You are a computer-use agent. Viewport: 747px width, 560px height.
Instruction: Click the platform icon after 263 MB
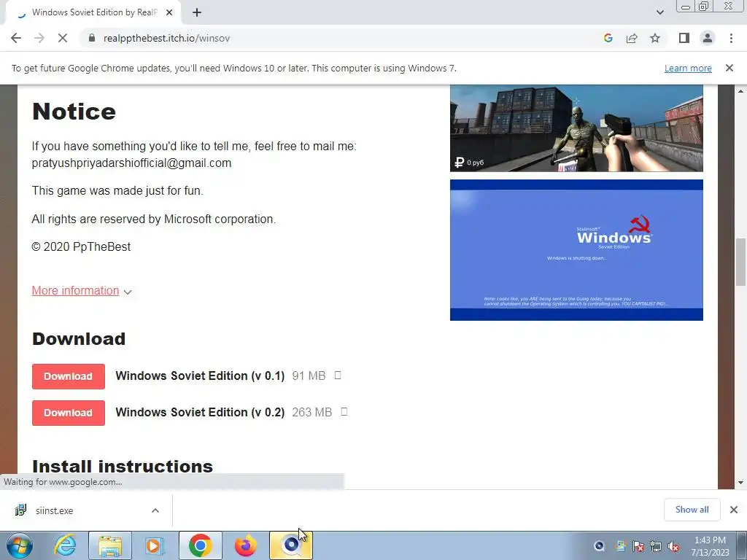point(344,411)
